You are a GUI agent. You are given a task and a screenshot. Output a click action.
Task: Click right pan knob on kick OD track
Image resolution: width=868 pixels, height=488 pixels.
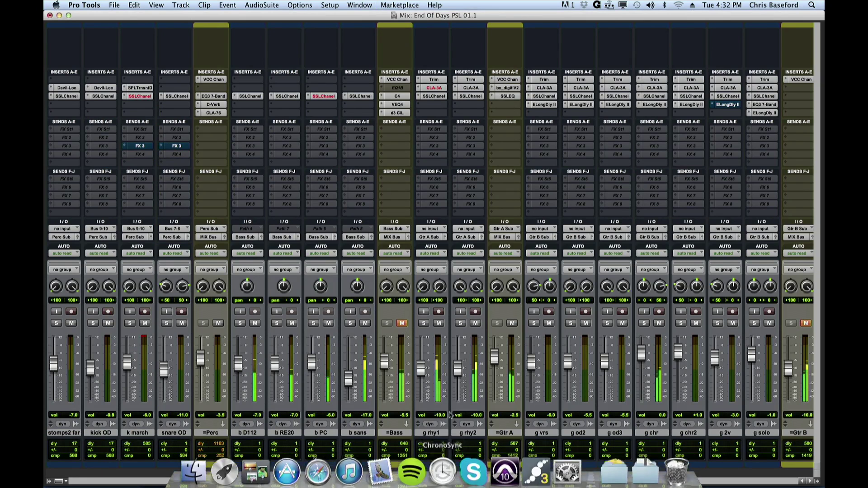point(109,286)
